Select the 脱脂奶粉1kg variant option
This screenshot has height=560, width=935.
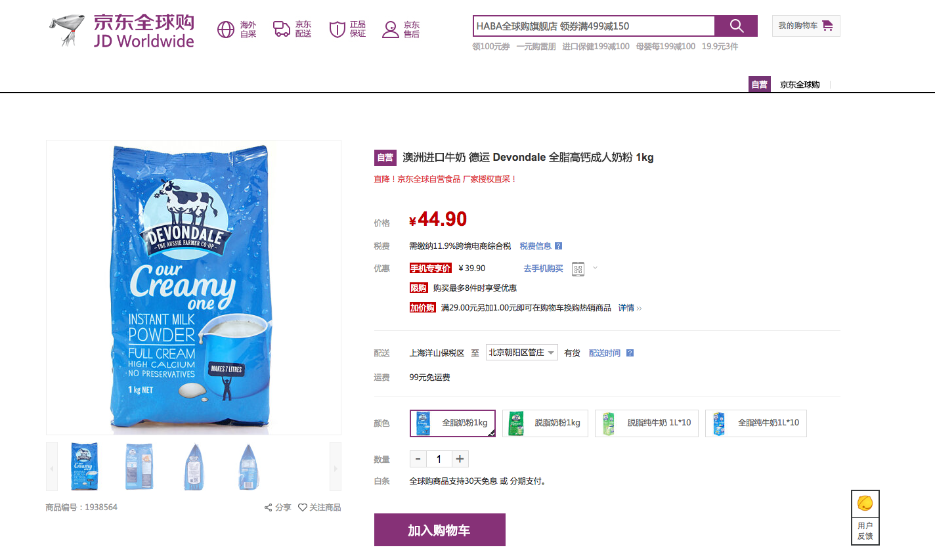[x=545, y=423]
